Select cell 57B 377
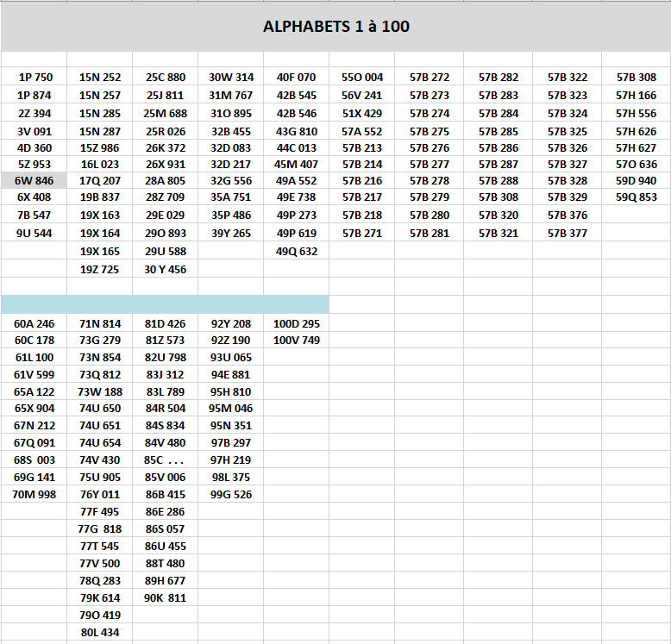The image size is (671, 644). point(567,234)
